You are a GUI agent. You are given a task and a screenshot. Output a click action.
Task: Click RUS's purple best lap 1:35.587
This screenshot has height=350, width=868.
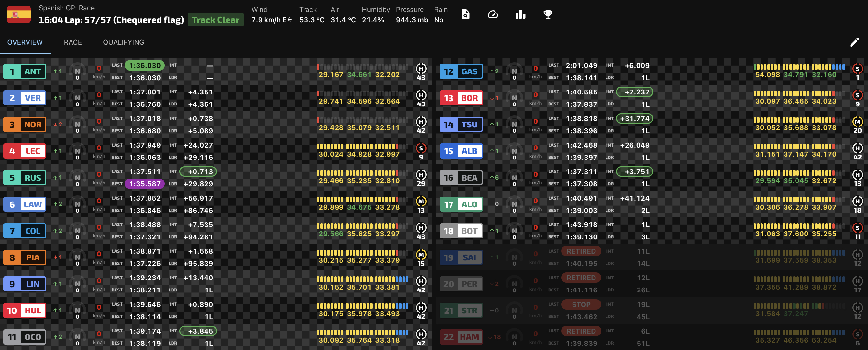click(145, 184)
